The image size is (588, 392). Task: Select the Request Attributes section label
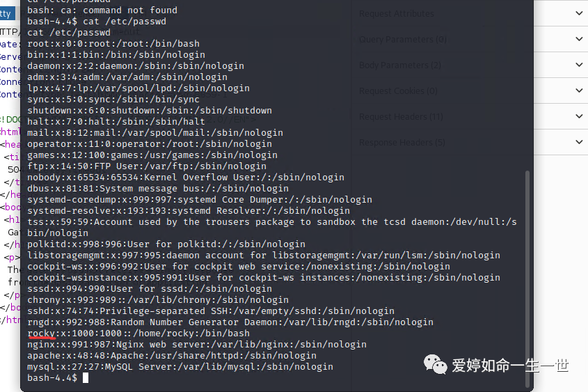[397, 14]
